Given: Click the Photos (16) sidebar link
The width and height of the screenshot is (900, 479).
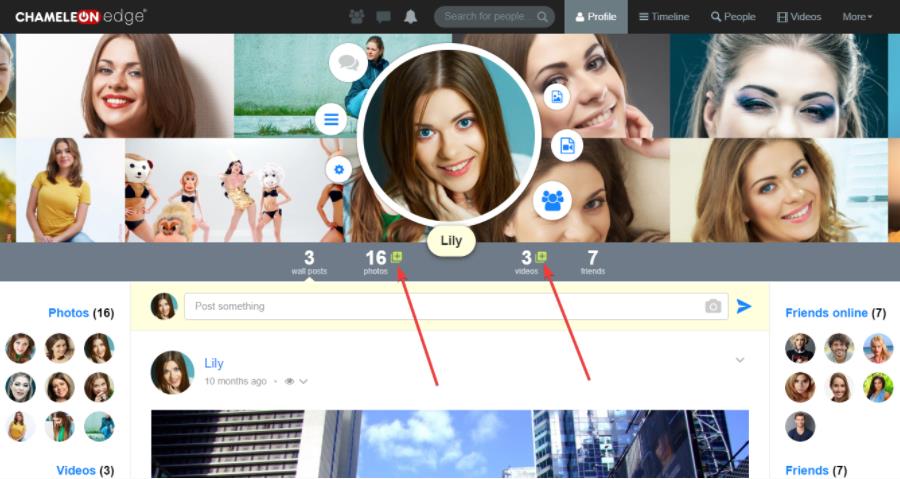Looking at the screenshot, I should tap(68, 313).
